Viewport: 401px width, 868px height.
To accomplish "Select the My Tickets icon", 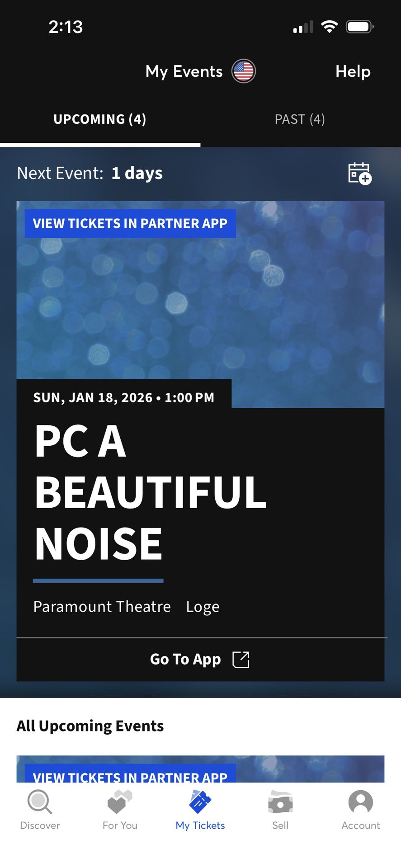I will point(200,802).
